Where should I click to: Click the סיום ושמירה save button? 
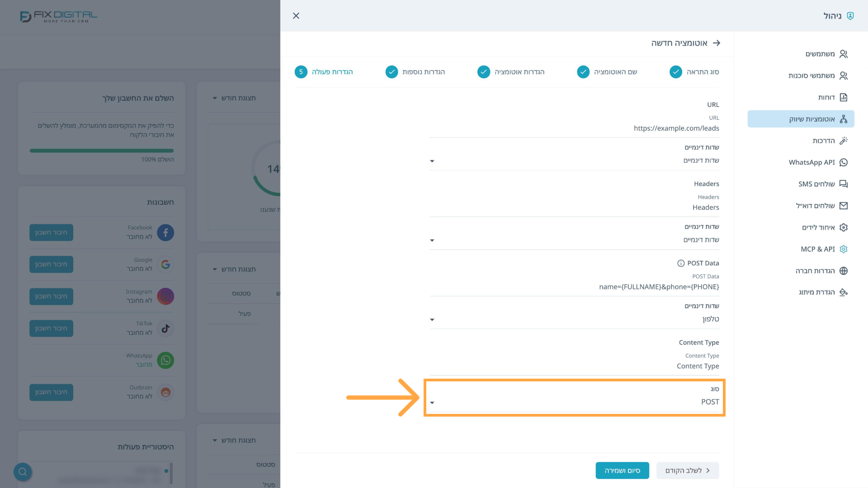coord(623,470)
